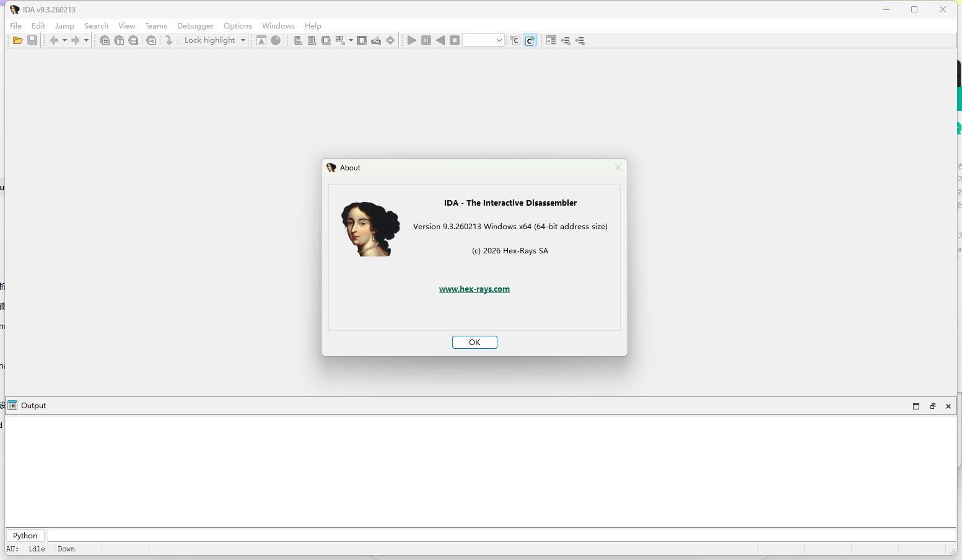Click the 'Down' status bar text
Screen dimensions: 962x560
66,549
